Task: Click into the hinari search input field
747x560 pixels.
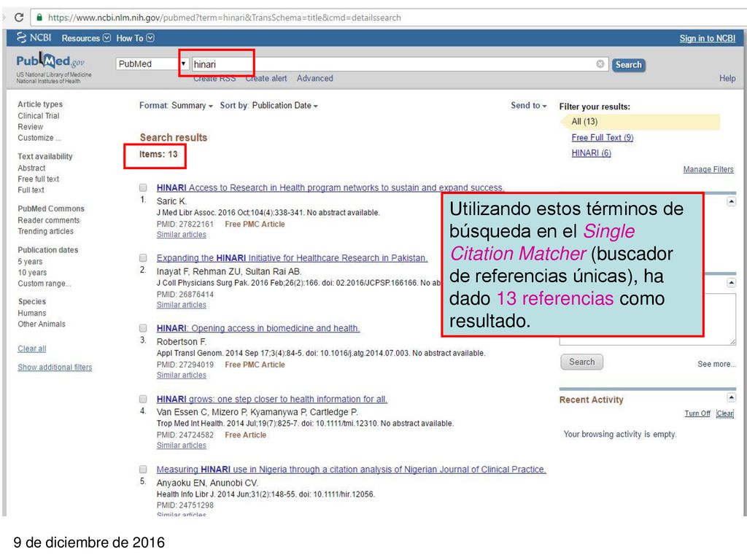Action: (x=399, y=64)
